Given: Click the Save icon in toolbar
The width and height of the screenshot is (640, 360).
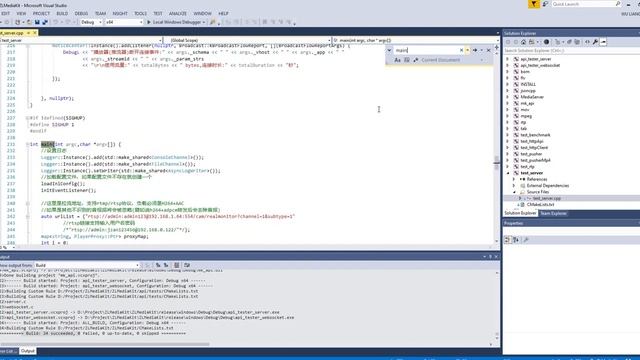Looking at the screenshot, I should pyautogui.click(x=37, y=22).
